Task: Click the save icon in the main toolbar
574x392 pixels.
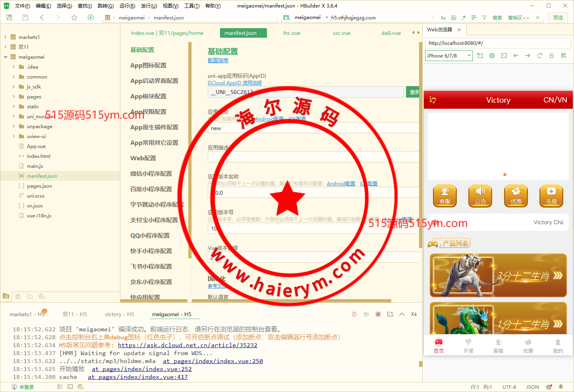Action: (x=25, y=17)
